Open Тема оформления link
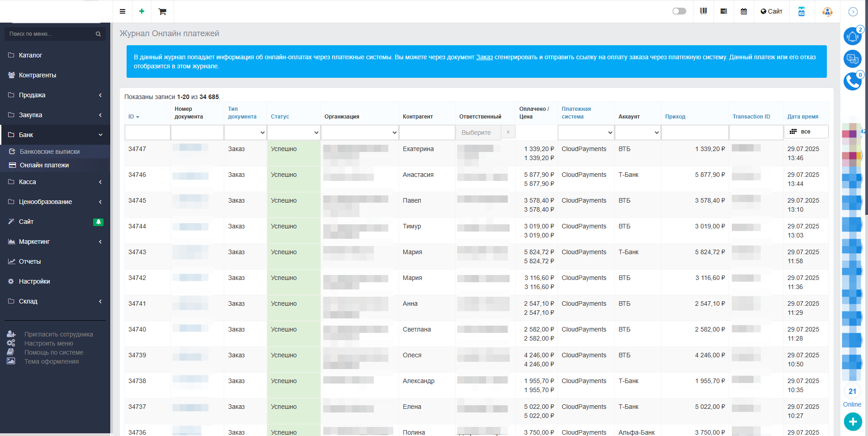The height and width of the screenshot is (436, 868). tap(51, 361)
